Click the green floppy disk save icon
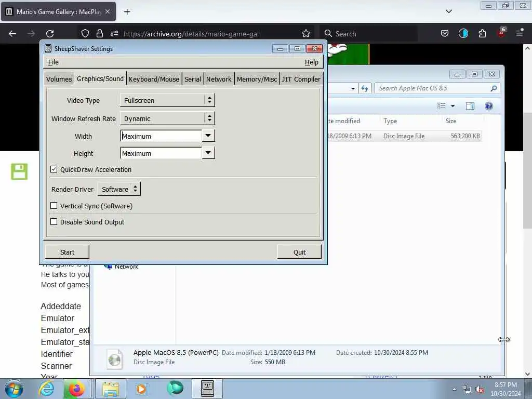Viewport: 532px width, 399px height. pyautogui.click(x=19, y=171)
